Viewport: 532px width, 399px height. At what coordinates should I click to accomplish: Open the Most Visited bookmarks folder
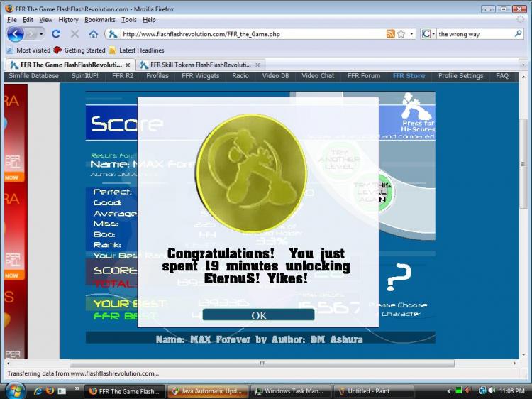pos(28,50)
